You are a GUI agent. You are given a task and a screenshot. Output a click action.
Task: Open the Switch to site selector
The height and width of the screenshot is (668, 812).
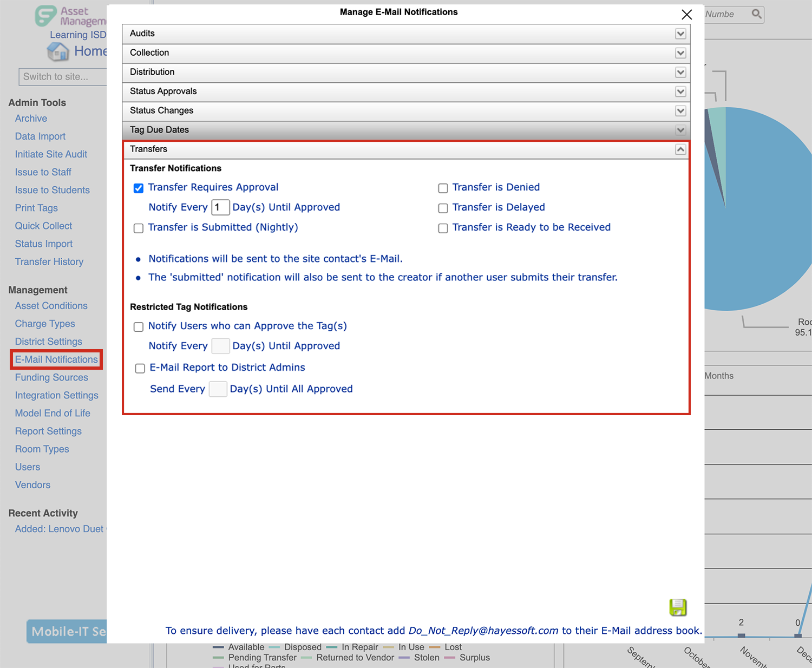63,77
